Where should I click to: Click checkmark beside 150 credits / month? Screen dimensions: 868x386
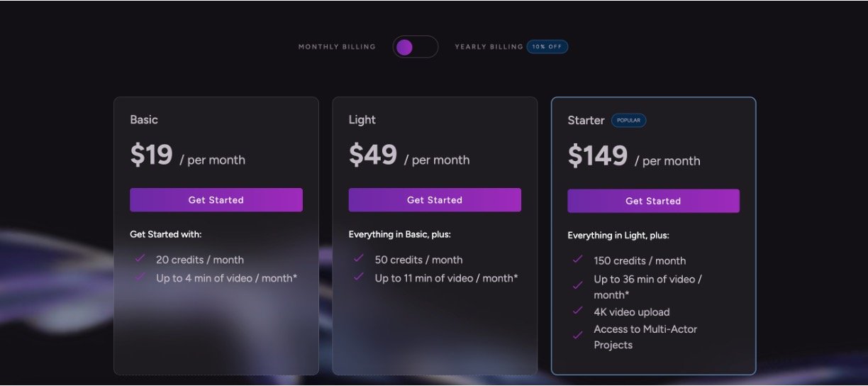[577, 260]
